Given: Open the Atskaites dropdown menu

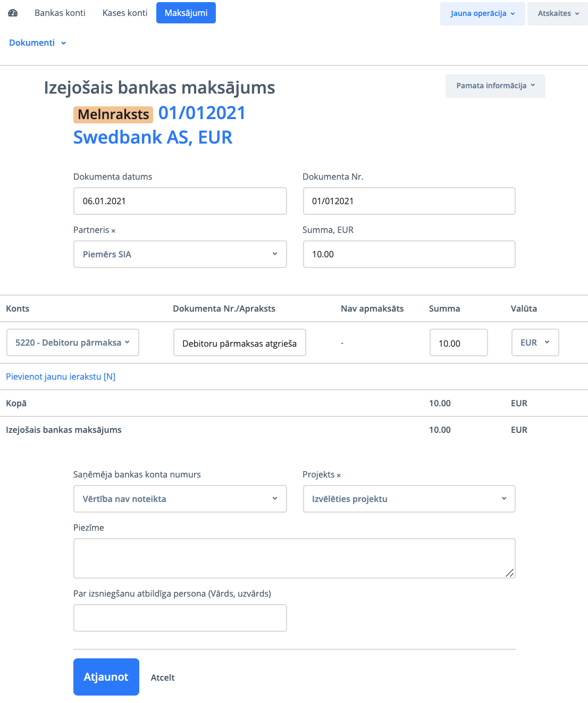Looking at the screenshot, I should (x=558, y=13).
